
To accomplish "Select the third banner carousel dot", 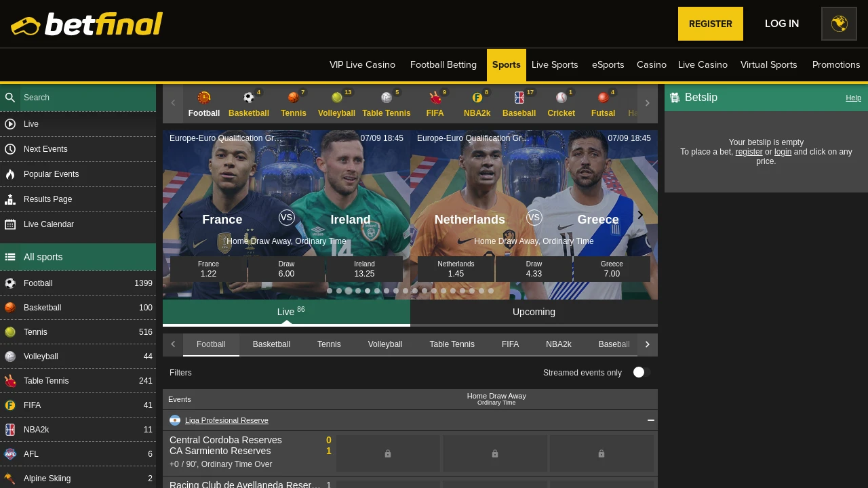I will point(349,291).
